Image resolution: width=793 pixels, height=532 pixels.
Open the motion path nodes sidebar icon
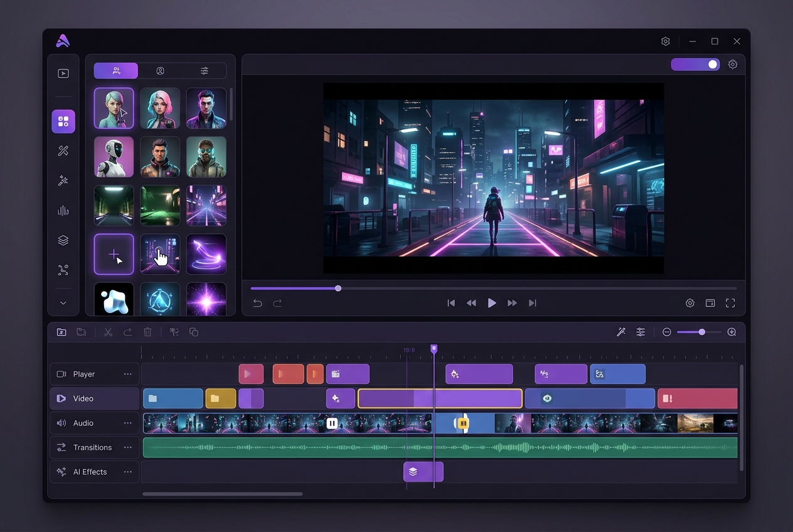[63, 270]
